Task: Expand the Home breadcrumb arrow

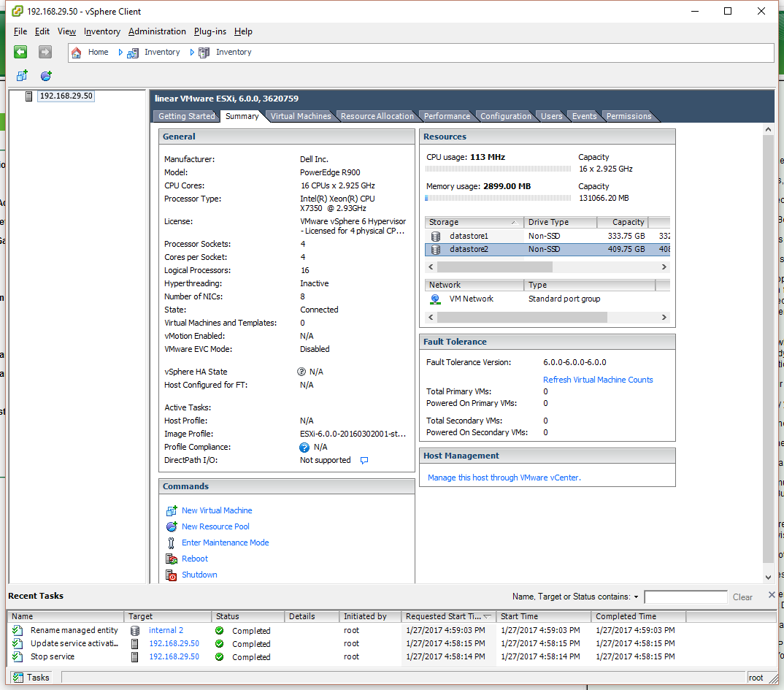Action: (x=120, y=52)
